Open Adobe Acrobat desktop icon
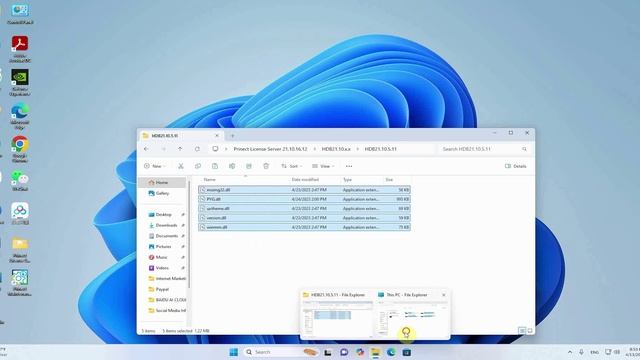 pos(20,49)
